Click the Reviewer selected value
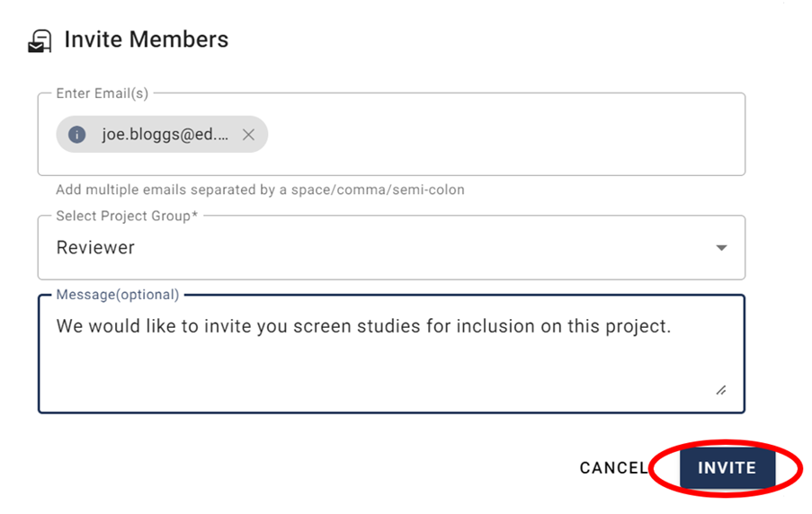Viewport: 812px width, 514px height. tap(95, 248)
